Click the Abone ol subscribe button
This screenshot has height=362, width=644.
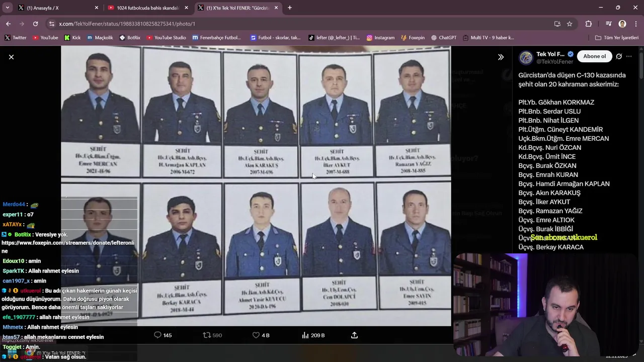(x=594, y=56)
